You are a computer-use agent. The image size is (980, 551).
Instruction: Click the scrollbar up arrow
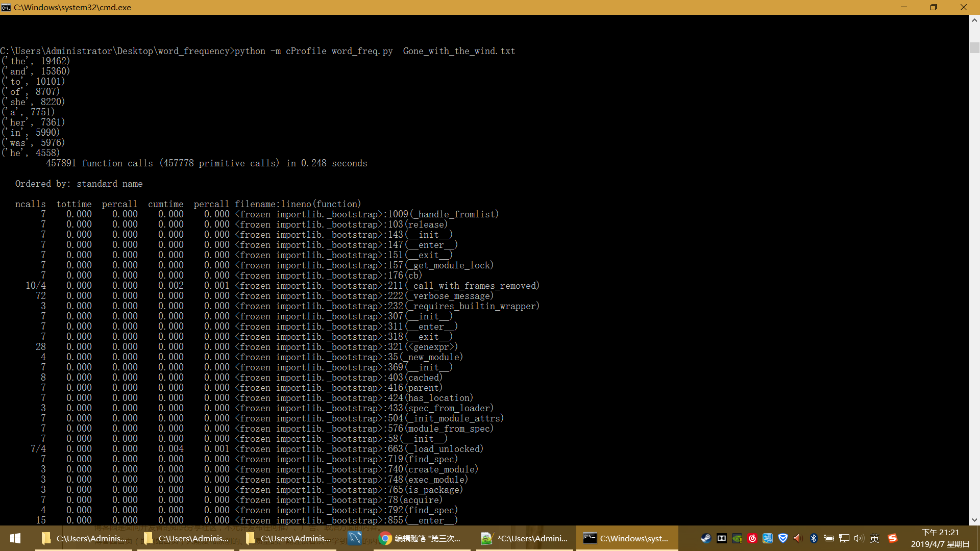(974, 20)
